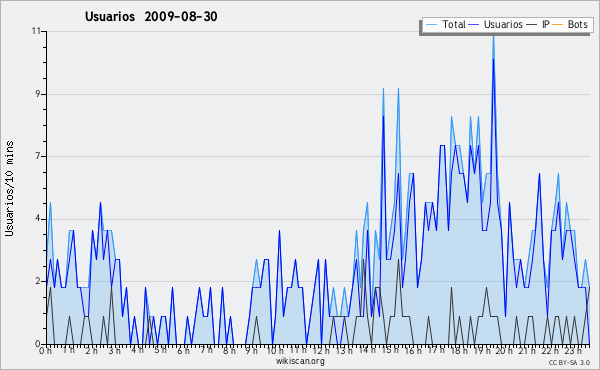Select the 'IP' legend entry
The height and width of the screenshot is (370, 600).
tap(538, 24)
